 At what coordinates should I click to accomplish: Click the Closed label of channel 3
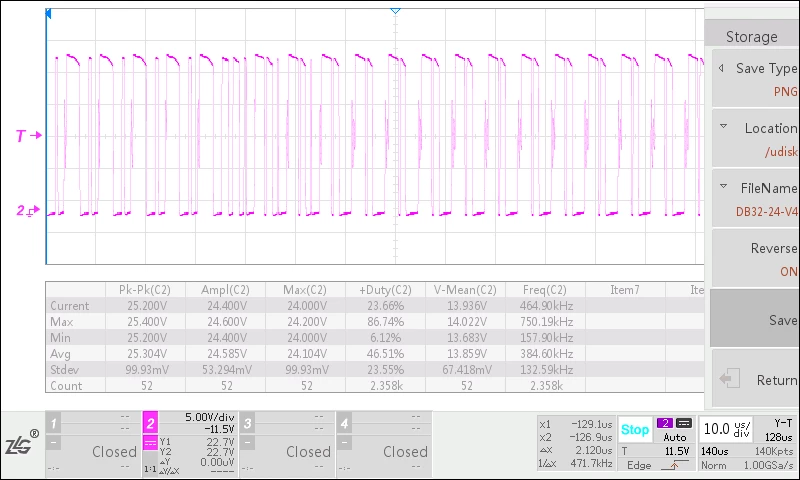coord(308,451)
